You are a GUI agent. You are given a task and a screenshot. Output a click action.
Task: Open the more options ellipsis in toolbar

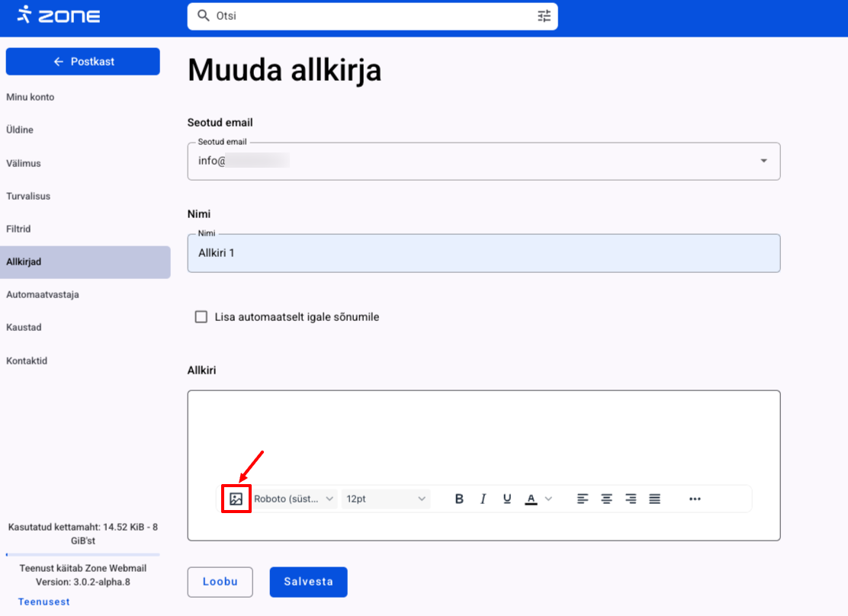point(694,499)
